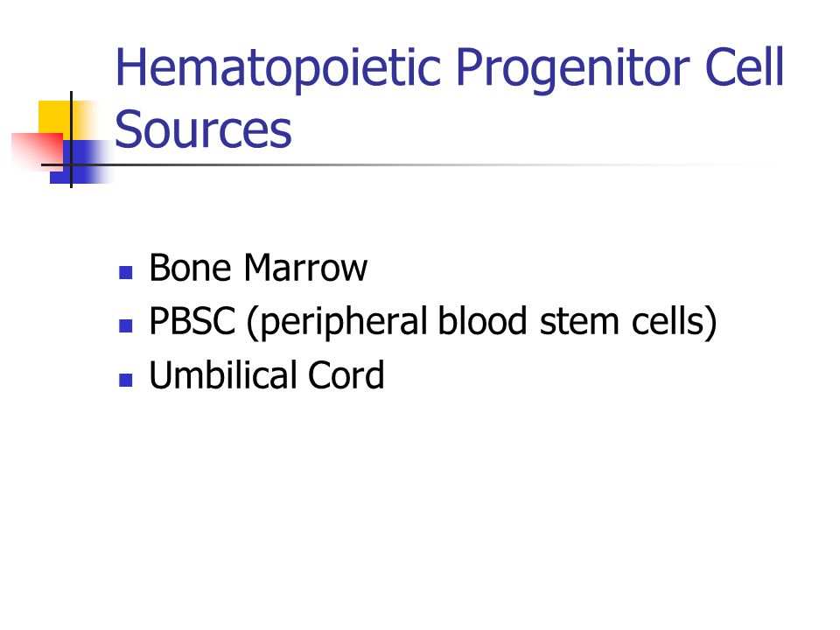Click the word Hematopoietic in the title
The image size is (840, 630).
(x=278, y=69)
